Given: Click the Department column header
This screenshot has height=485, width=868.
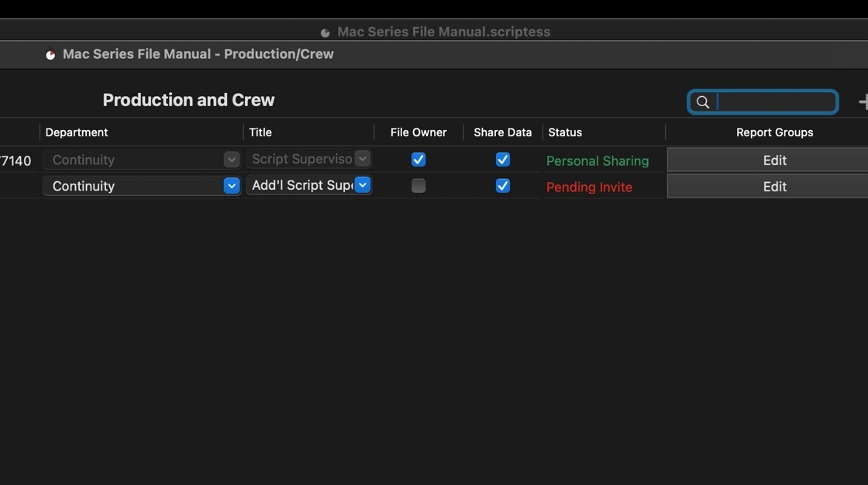Looking at the screenshot, I should 77,132.
